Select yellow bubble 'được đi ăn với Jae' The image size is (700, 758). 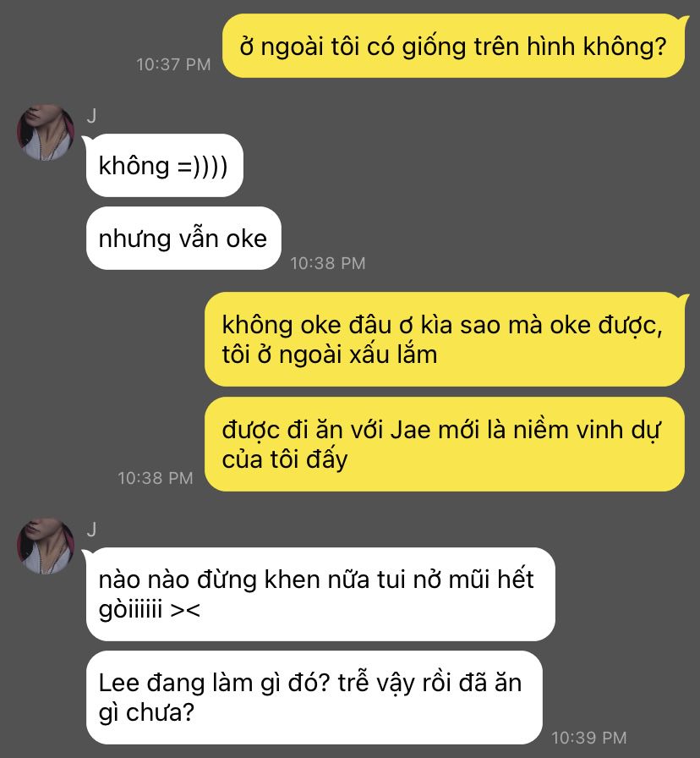(x=445, y=444)
